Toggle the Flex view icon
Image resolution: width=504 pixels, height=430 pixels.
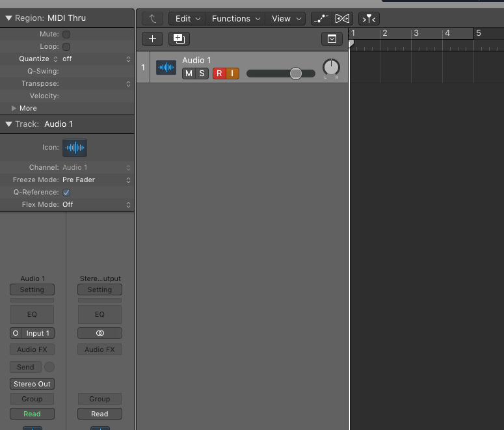point(342,19)
